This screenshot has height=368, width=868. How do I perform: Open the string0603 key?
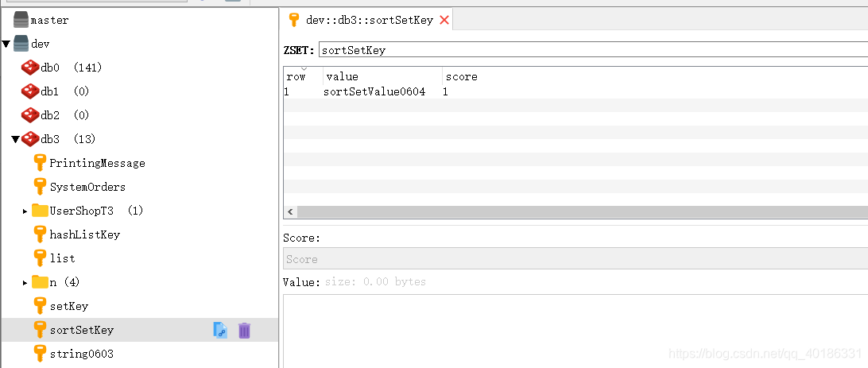82,354
